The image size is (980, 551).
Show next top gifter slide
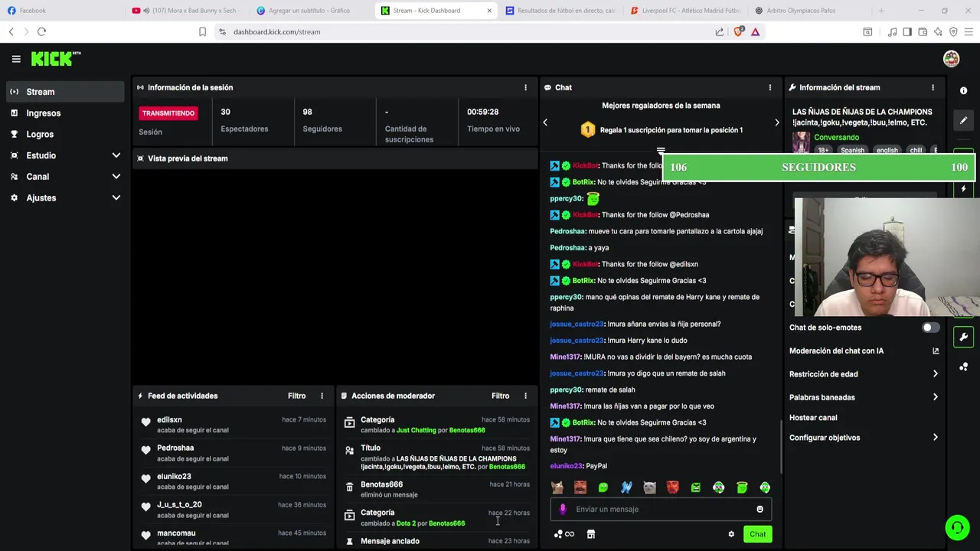point(776,122)
